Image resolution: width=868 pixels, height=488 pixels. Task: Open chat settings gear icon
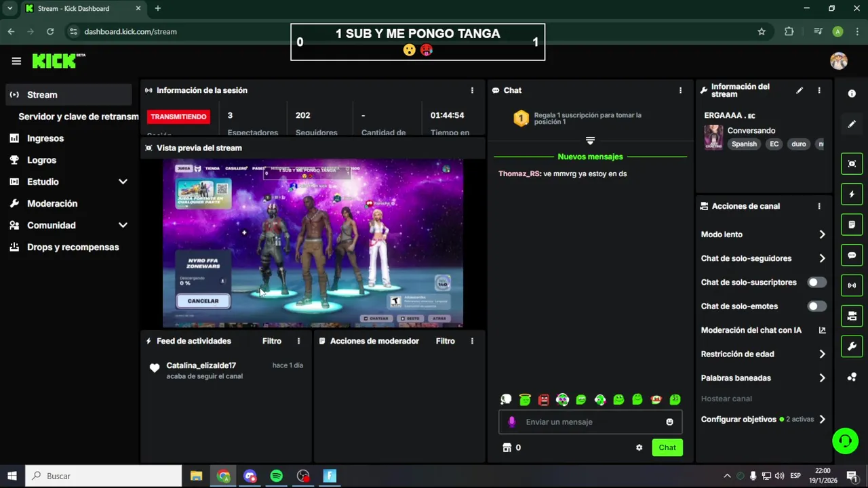[x=639, y=447]
